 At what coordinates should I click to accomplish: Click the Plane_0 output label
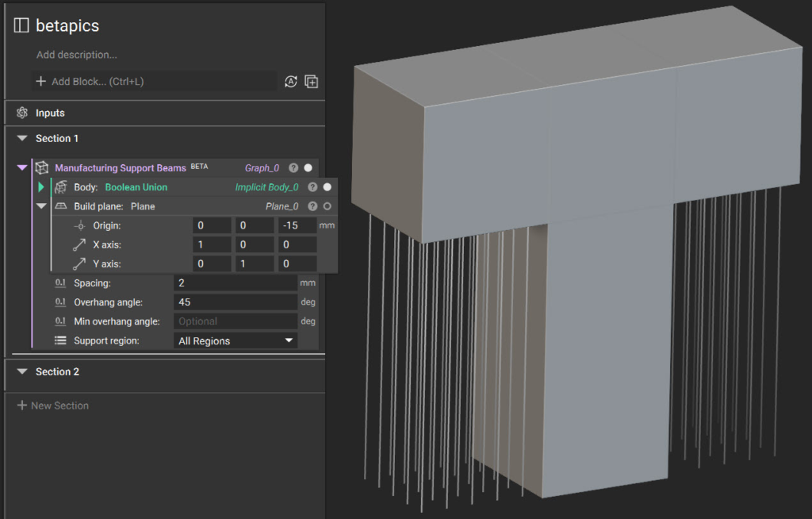[282, 206]
